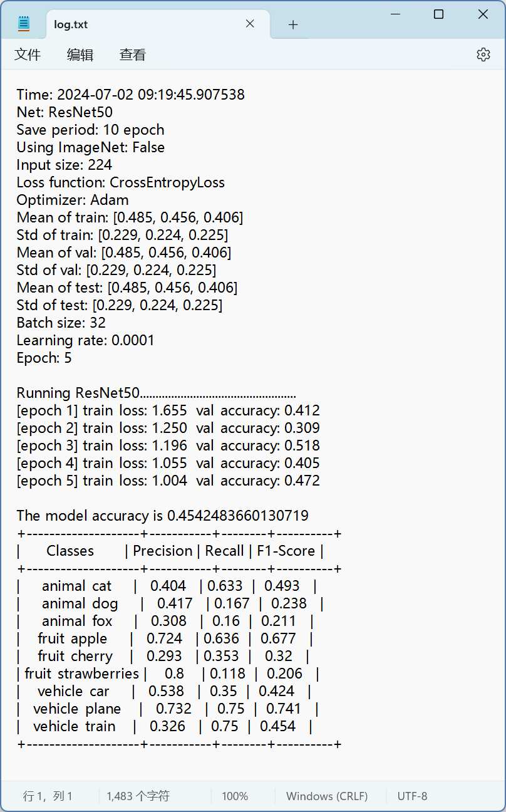The width and height of the screenshot is (506, 812).
Task: Add a new tab with plus button
Action: (x=293, y=24)
